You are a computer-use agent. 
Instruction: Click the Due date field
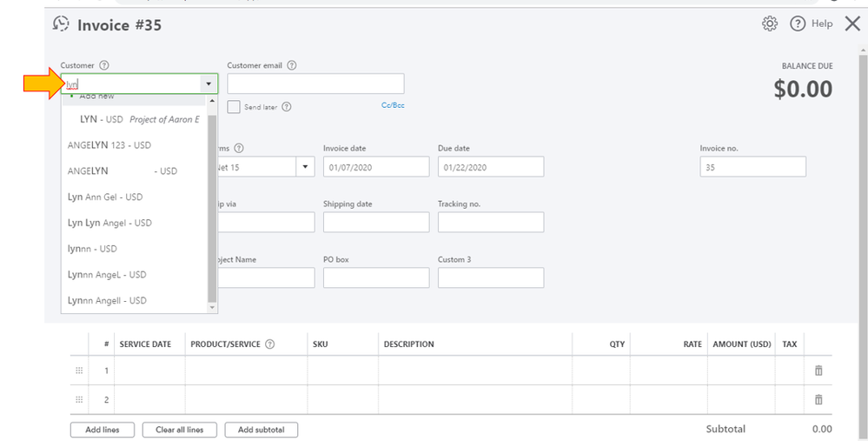(x=491, y=167)
